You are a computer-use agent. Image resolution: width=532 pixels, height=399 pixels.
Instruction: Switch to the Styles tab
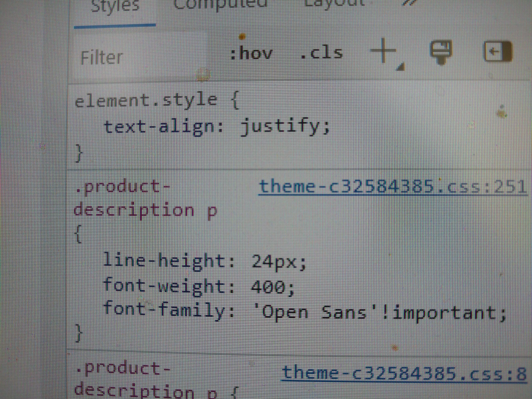pos(115,6)
